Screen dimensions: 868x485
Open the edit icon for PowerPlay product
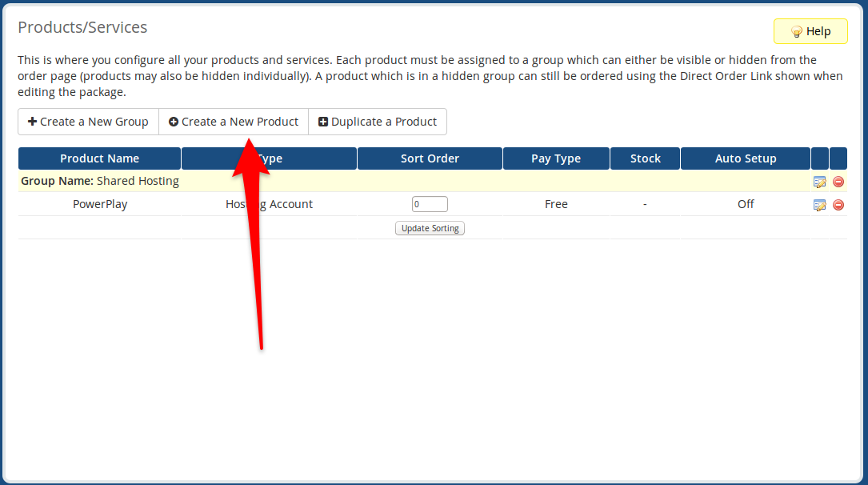[x=819, y=205]
